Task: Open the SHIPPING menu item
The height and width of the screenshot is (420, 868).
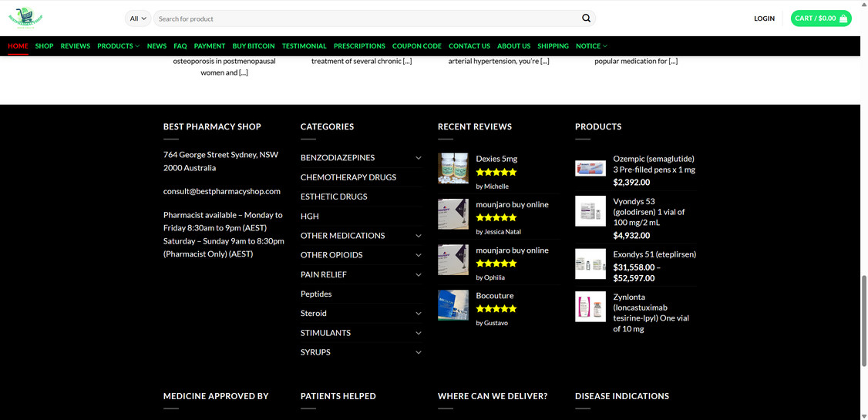Action: coord(553,46)
